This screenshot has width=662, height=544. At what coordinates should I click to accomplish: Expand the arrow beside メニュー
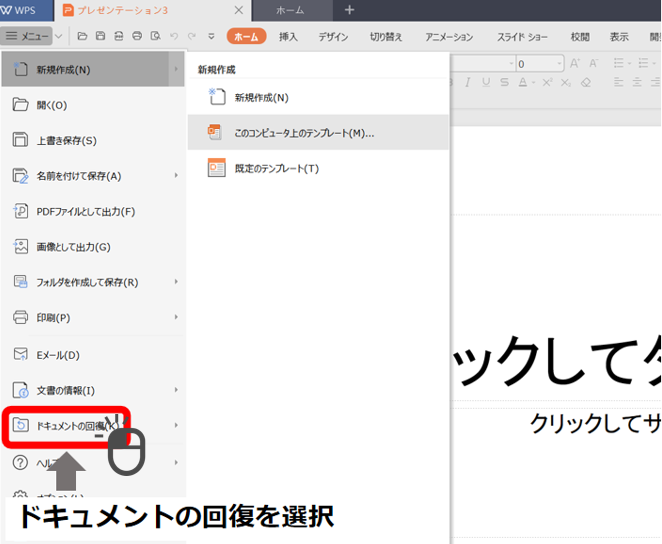59,36
